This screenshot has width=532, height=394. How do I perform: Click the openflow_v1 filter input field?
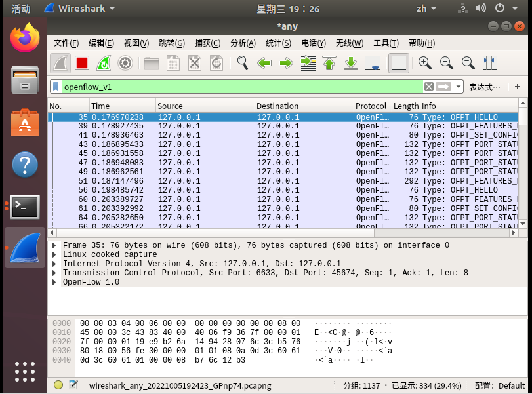243,87
